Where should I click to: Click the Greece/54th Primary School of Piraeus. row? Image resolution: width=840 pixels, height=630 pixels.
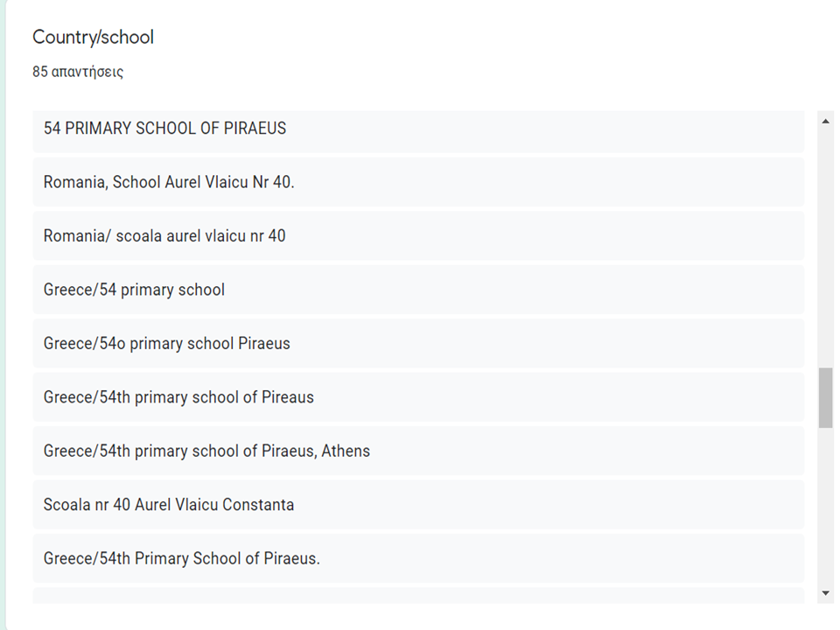[182, 558]
